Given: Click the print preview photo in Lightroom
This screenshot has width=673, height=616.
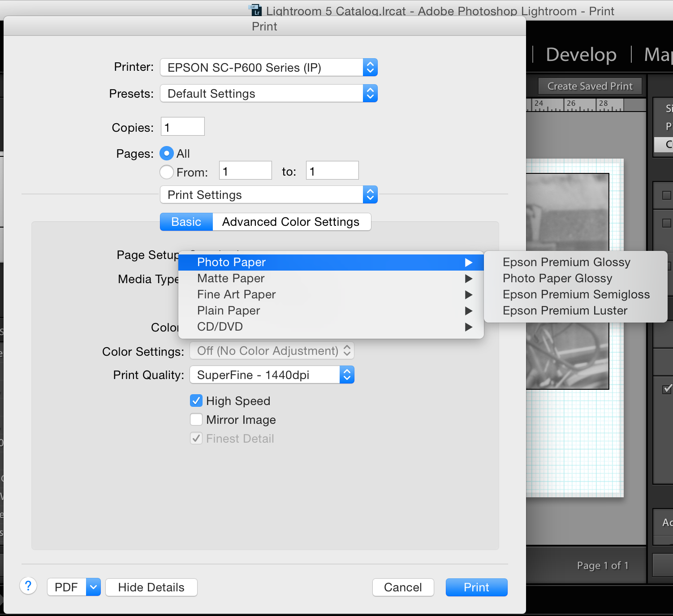Looking at the screenshot, I should 568,281.
